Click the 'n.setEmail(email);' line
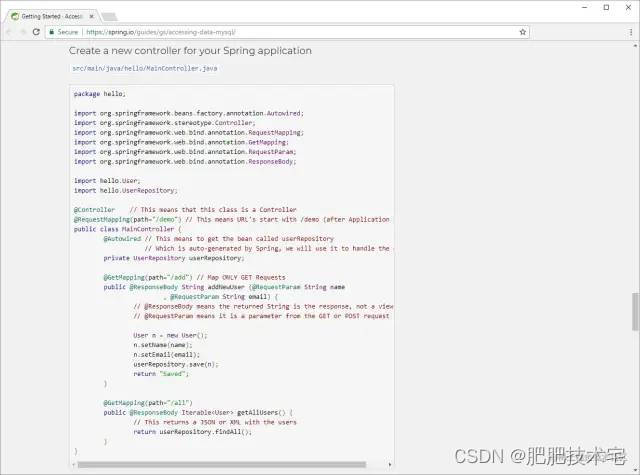Viewport: 640px width, 475px height. tap(167, 355)
